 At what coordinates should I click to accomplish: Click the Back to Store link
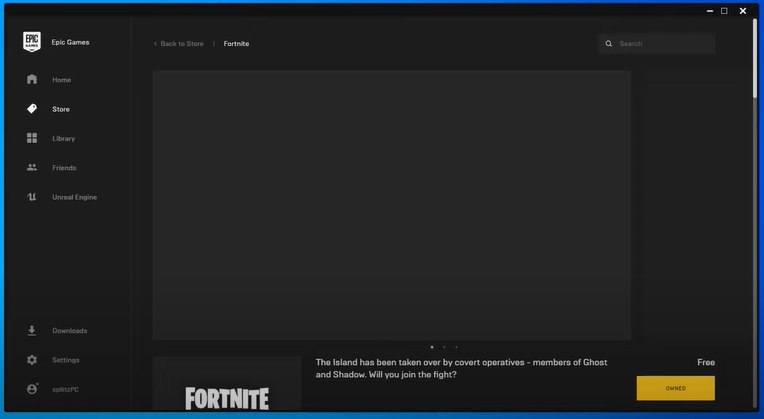point(182,44)
